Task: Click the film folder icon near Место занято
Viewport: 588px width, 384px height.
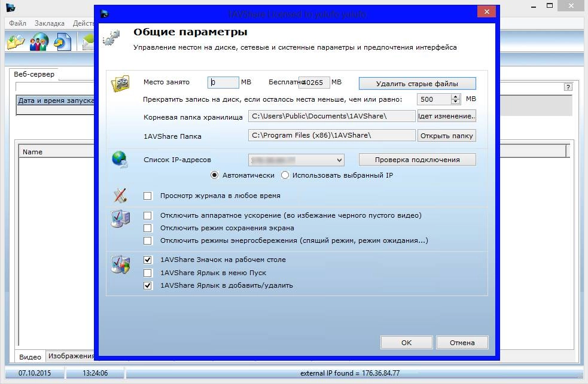Action: (120, 83)
